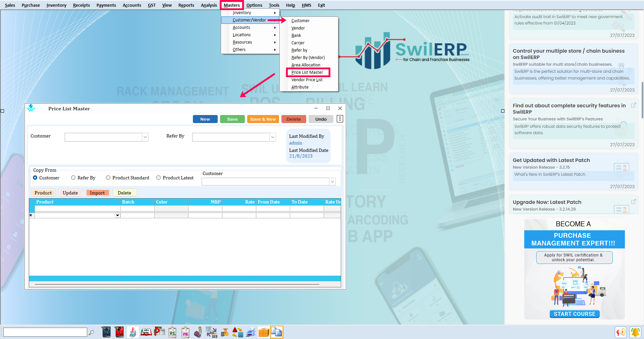Expand the Locations submenu in Masters
The height and width of the screenshot is (339, 644).
(250, 35)
